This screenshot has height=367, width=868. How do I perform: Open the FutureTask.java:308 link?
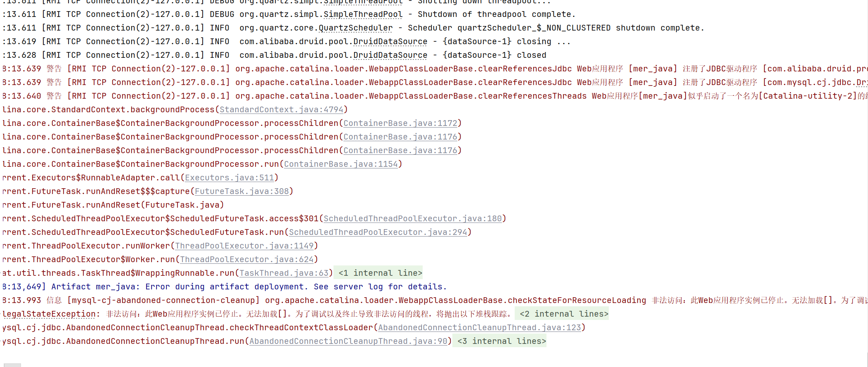242,192
